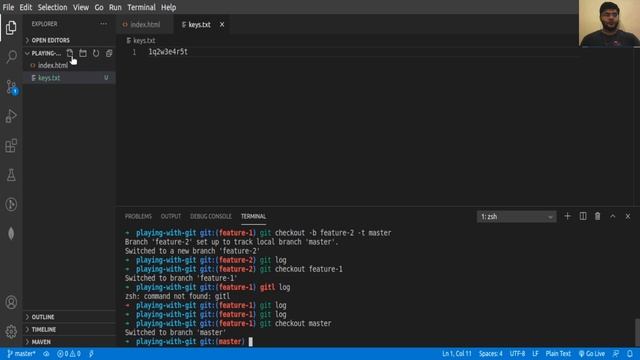Click the errors and warnings status indicator
The width and height of the screenshot is (640, 360).
(69, 354)
